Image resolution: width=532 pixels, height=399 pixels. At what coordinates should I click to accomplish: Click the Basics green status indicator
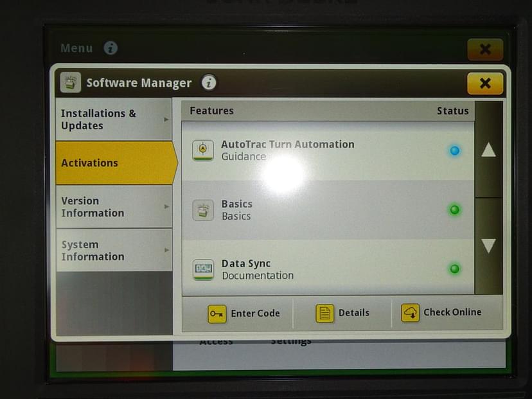pos(455,209)
